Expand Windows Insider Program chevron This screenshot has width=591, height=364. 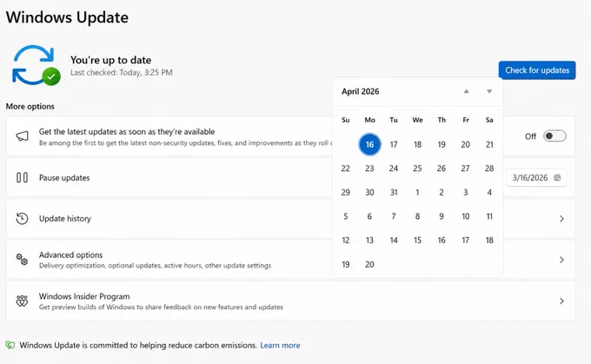click(x=561, y=301)
